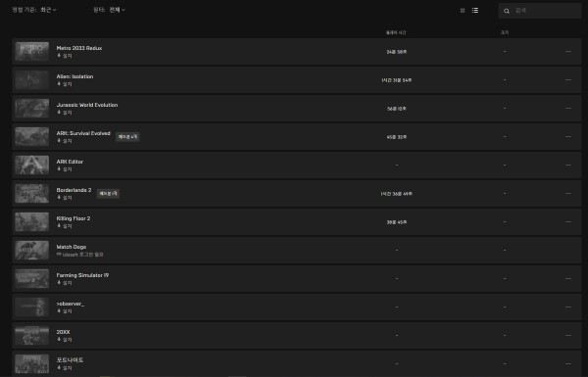Open more options for ARK Editor
Screen dimensions: 588x377
pyautogui.click(x=568, y=165)
